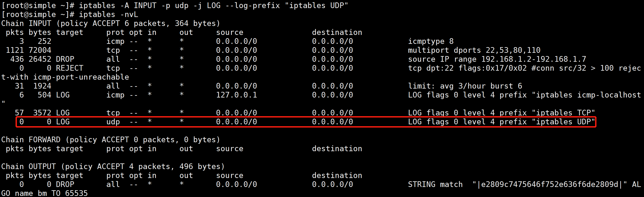Click byte count '1924' in limit rule

coord(42,86)
